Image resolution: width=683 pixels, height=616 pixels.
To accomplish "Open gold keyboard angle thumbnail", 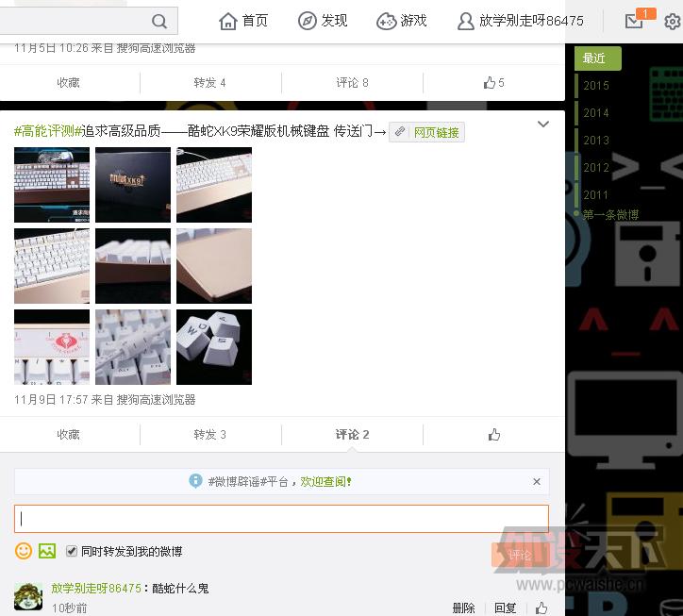I will (x=214, y=185).
